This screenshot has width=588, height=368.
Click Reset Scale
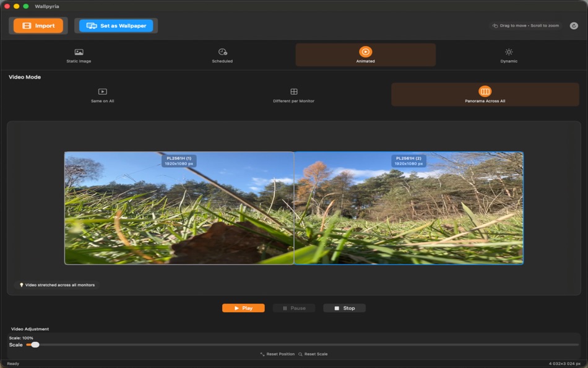(313, 354)
